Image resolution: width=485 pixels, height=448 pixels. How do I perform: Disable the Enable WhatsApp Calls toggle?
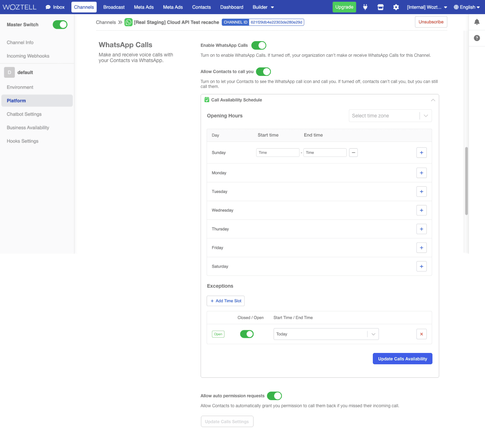tap(259, 45)
